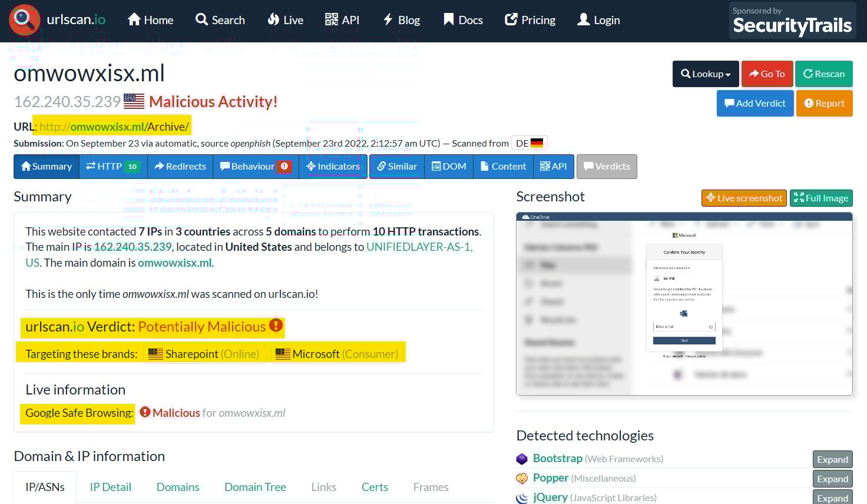Open the Lookup dropdown

tap(706, 74)
